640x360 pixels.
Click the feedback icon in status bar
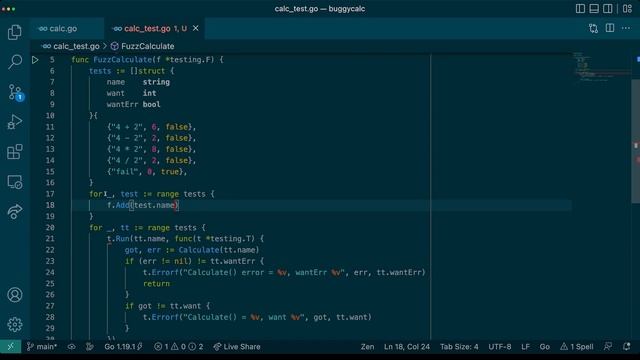(608, 347)
